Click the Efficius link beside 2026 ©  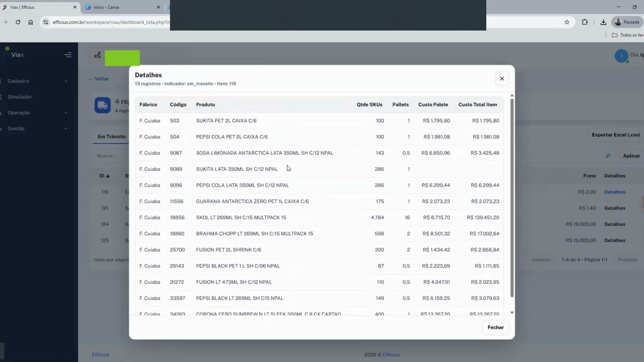tap(391, 354)
